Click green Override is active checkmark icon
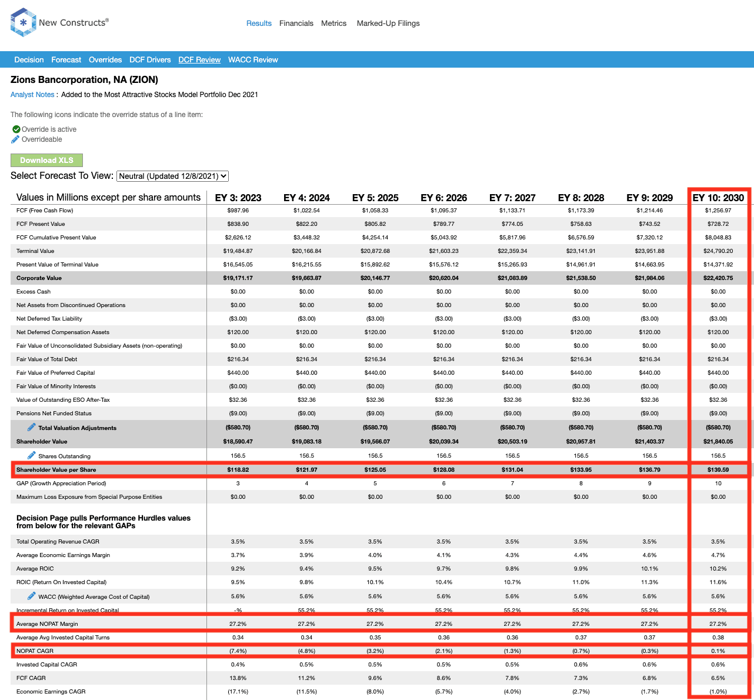 16,129
